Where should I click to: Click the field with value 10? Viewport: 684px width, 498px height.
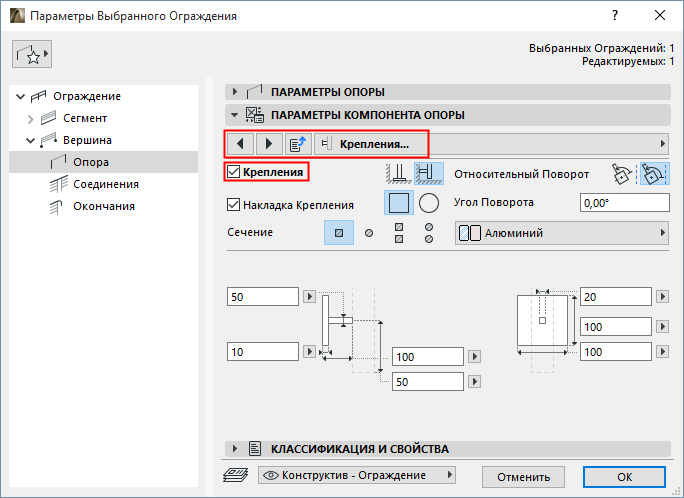(263, 351)
